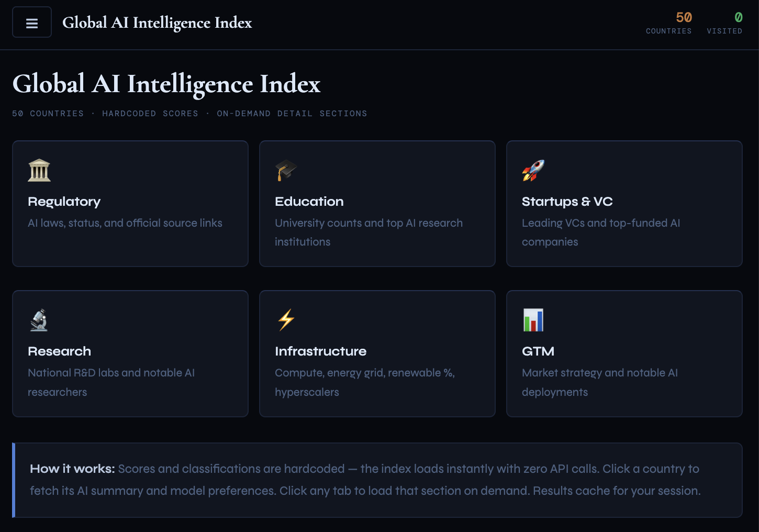Click the large page heading

[x=166, y=84]
